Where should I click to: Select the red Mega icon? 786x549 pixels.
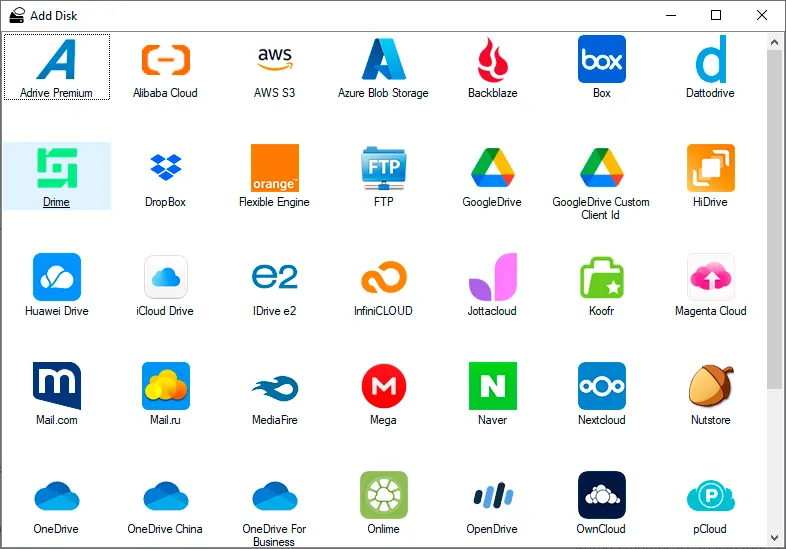point(383,386)
